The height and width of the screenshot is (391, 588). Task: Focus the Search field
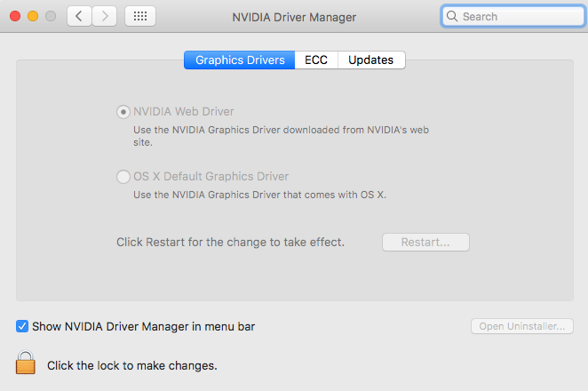tap(513, 16)
